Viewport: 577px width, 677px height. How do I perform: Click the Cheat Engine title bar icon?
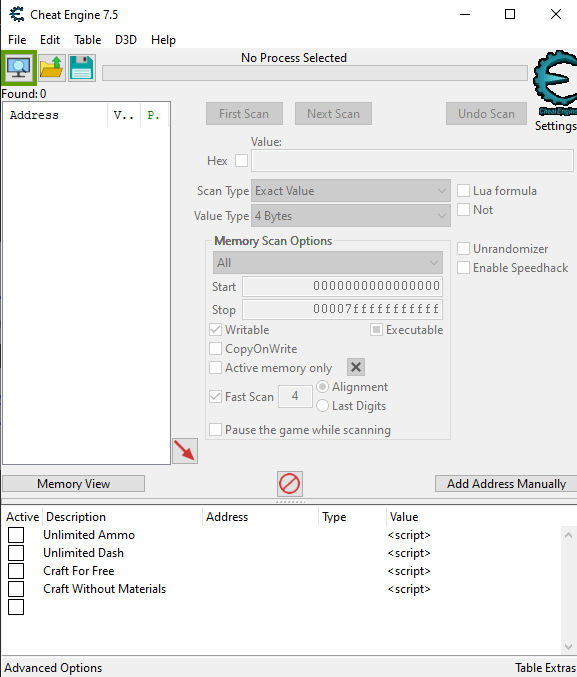[x=17, y=14]
